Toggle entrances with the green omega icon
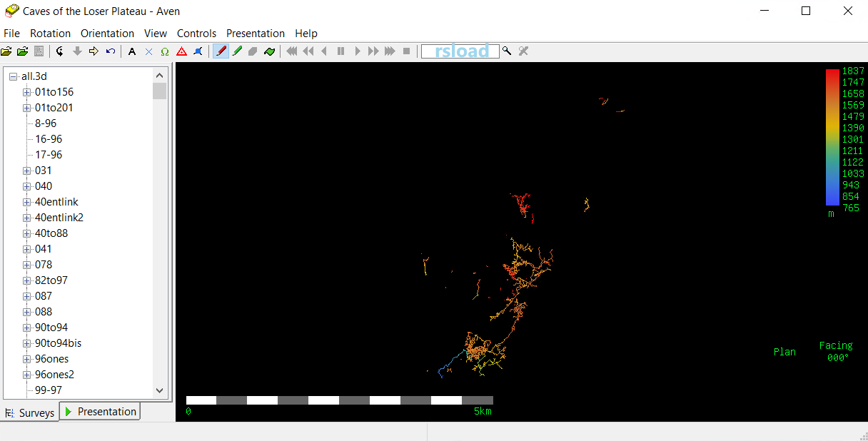This screenshot has width=868, height=441. pyautogui.click(x=165, y=51)
